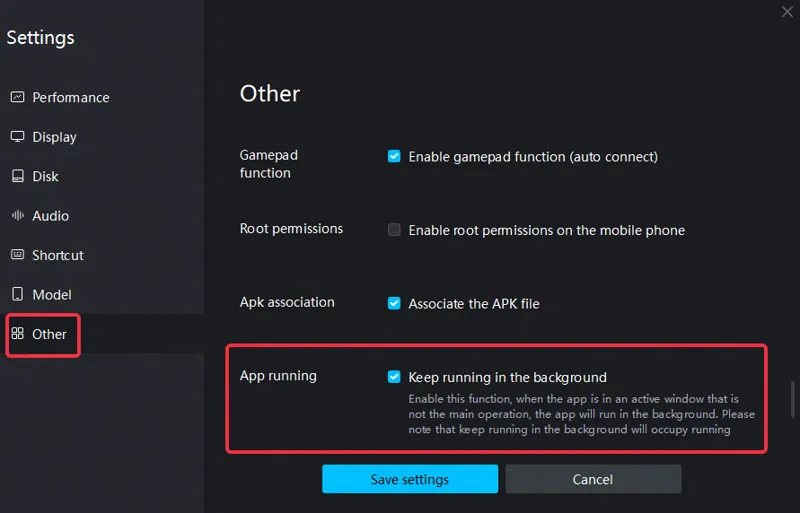
Task: Click the Disk drive icon
Action: tap(17, 176)
